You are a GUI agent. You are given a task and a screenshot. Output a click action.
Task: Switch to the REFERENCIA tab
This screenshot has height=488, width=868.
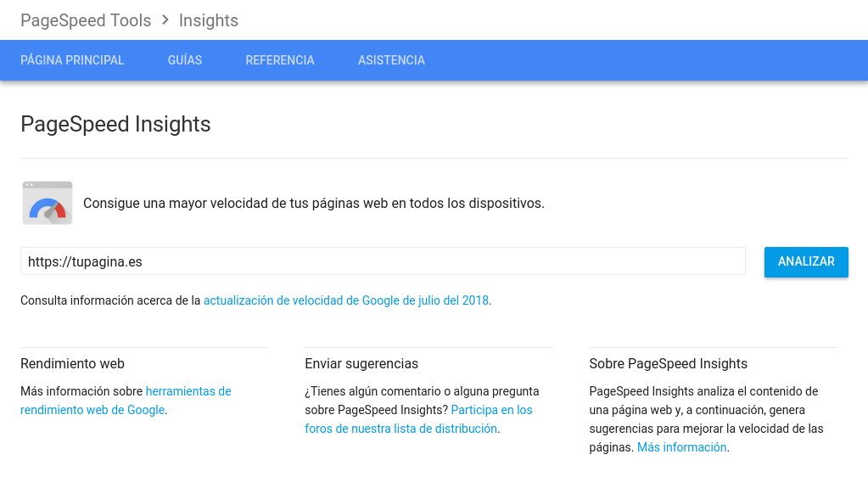(280, 59)
